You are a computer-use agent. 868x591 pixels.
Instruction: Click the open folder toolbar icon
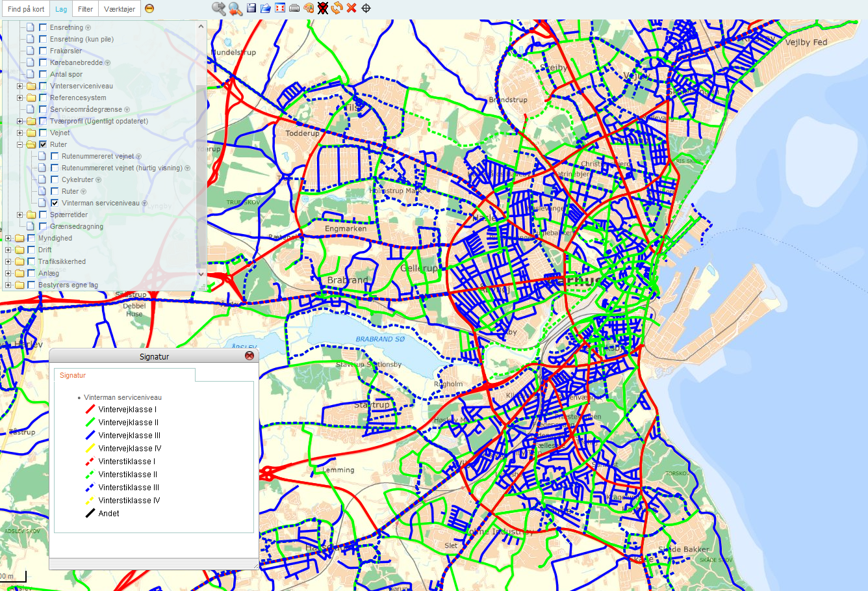[266, 8]
